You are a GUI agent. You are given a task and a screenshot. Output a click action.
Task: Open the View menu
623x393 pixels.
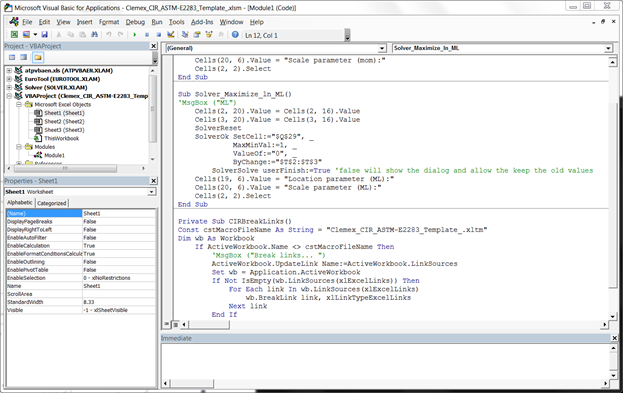pyautogui.click(x=63, y=22)
